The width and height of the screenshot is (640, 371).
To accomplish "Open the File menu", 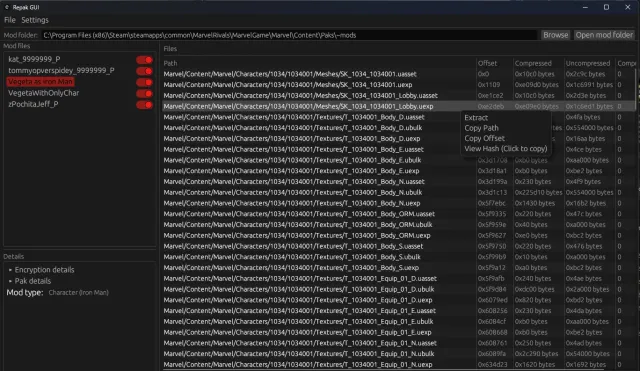I will click(x=10, y=20).
